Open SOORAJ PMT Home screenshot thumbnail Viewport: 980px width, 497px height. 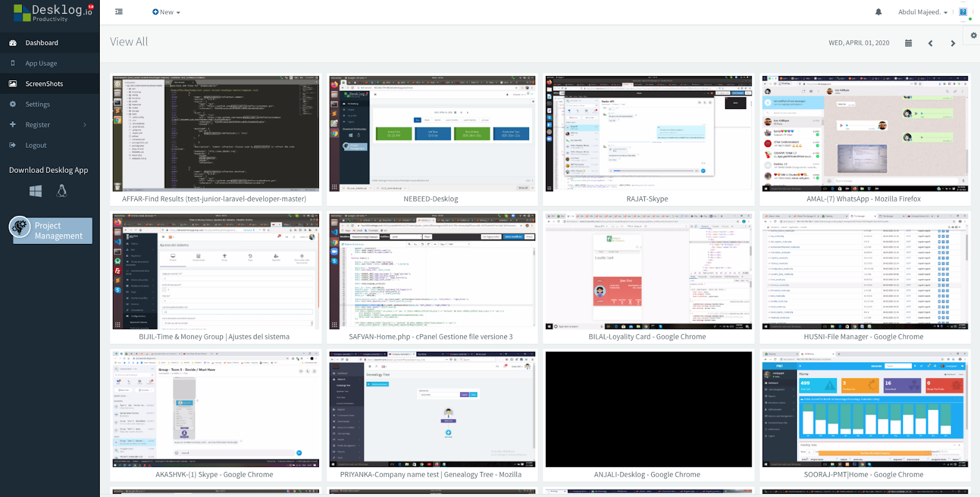865,409
